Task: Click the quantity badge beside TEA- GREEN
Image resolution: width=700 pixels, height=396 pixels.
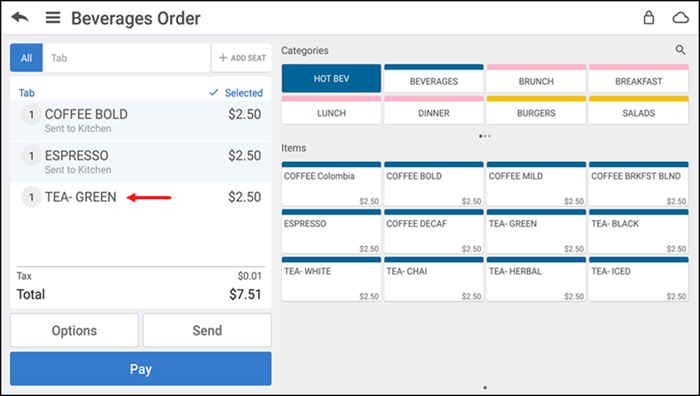Action: (31, 197)
